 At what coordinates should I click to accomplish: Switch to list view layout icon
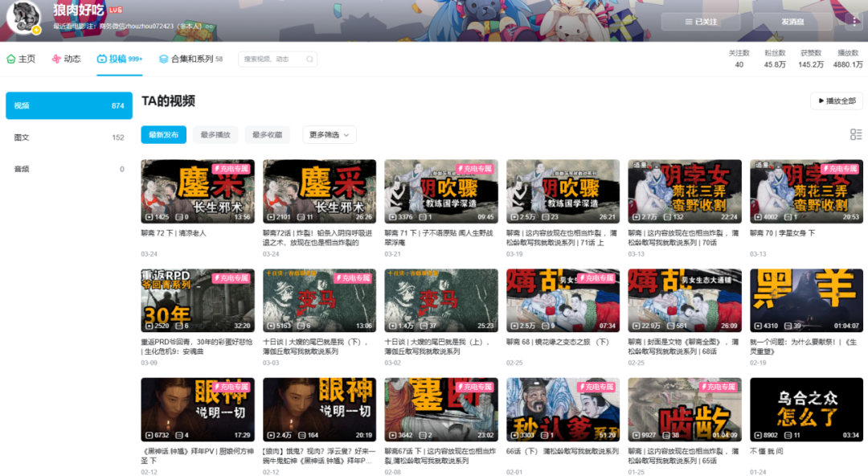[x=855, y=134]
